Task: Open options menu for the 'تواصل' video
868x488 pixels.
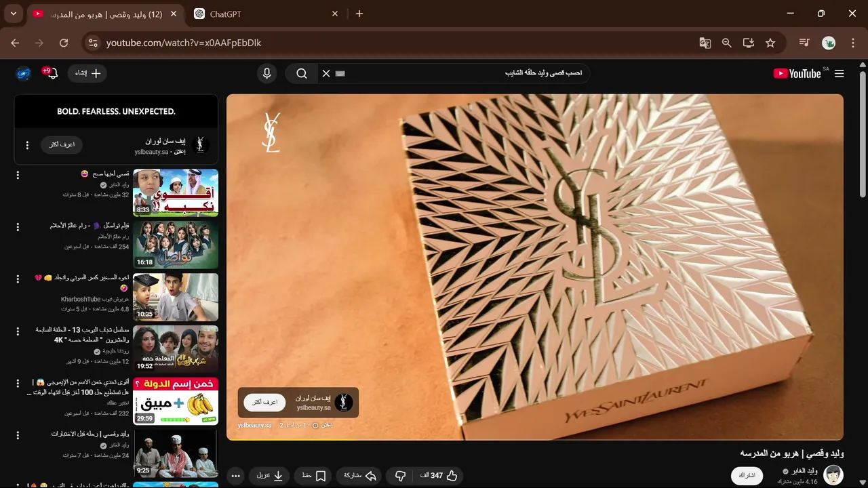Action: (18, 228)
